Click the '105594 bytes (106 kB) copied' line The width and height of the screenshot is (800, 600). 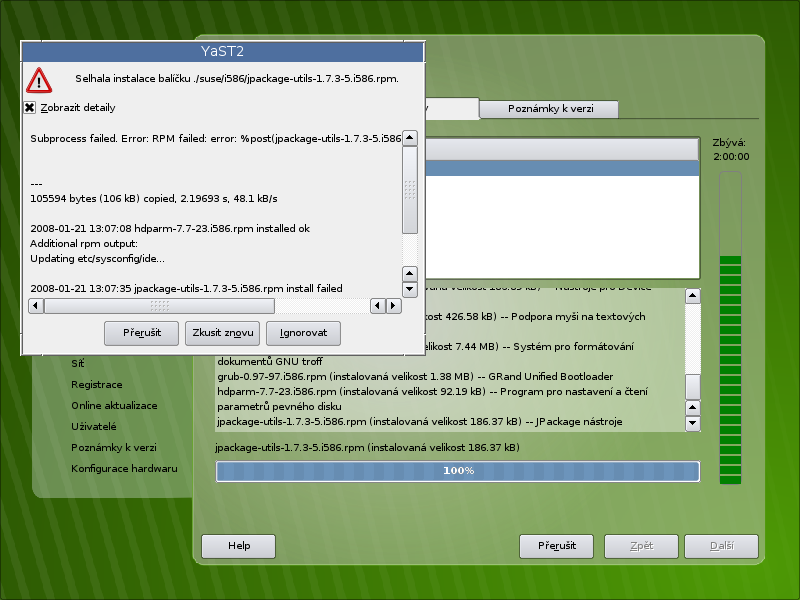tap(154, 198)
